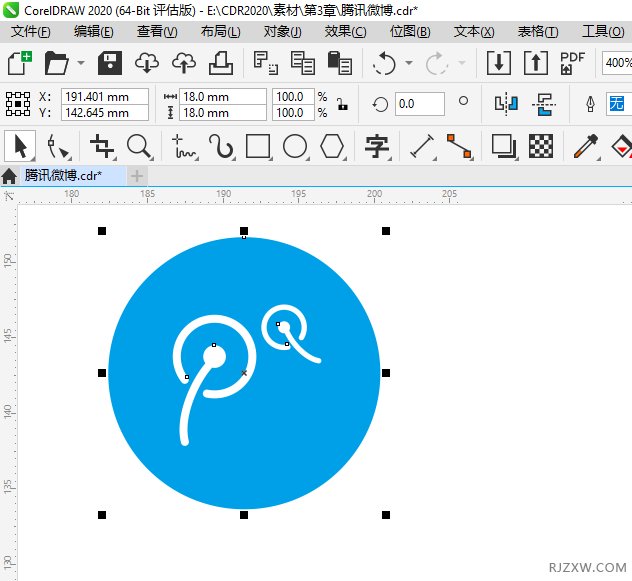Go to Welcome screen home icon

(9, 176)
